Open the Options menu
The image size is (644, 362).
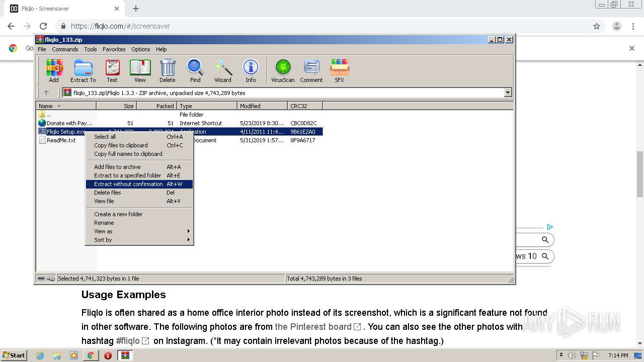141,49
